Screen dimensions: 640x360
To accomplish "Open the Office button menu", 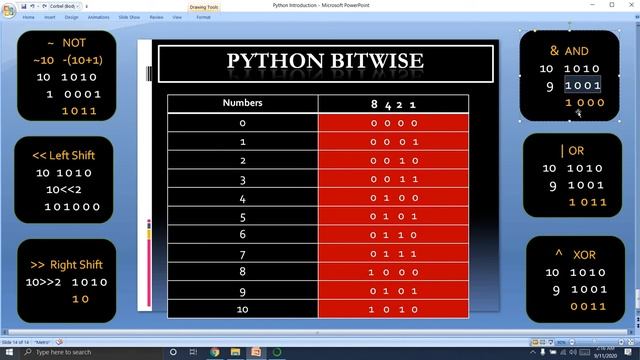I will [9, 11].
